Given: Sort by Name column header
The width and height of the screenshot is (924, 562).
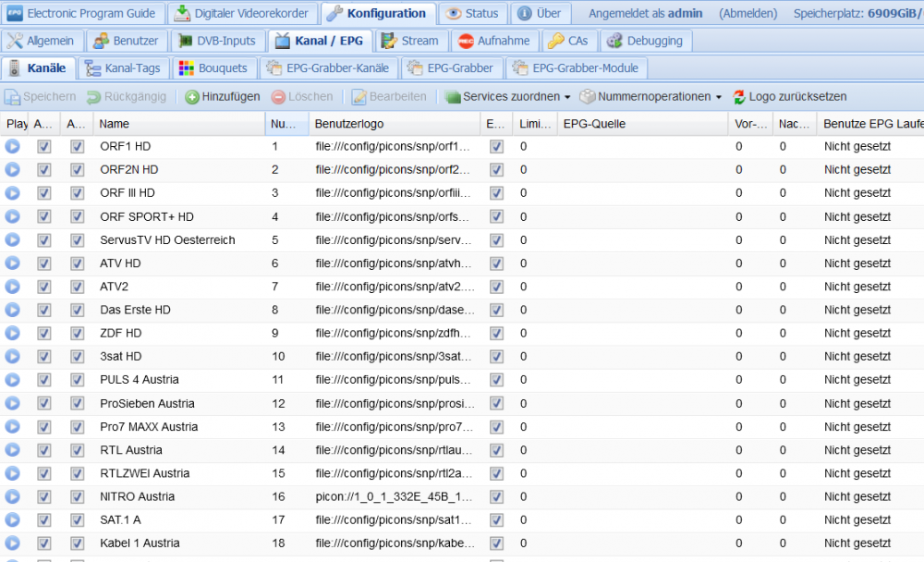Looking at the screenshot, I should [178, 124].
